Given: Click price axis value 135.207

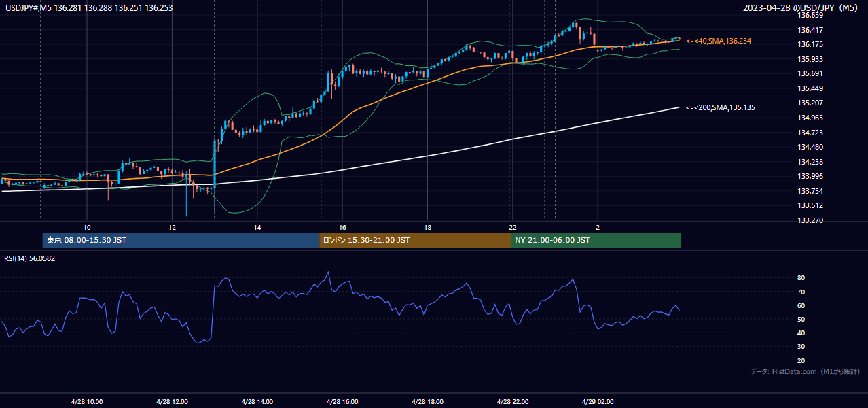Looking at the screenshot, I should (810, 103).
